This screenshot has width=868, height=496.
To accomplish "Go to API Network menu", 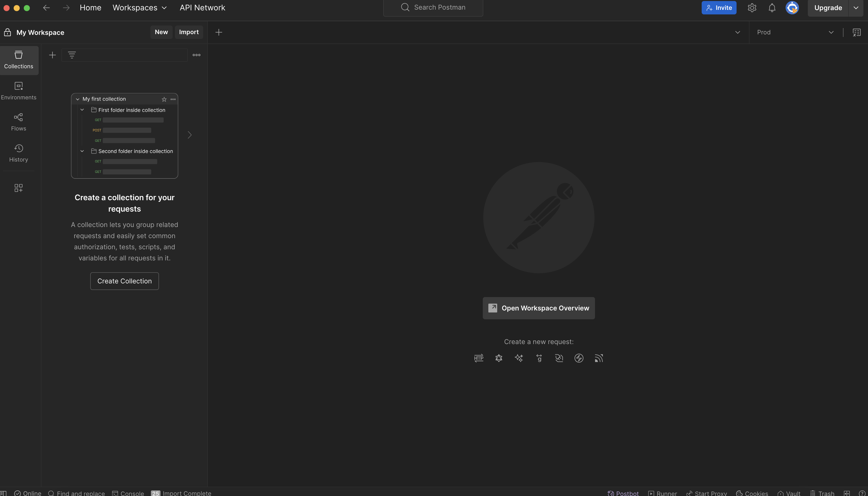I will coord(202,8).
